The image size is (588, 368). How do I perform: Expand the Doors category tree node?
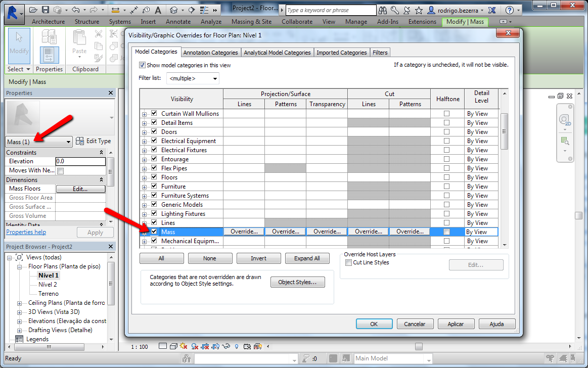tap(145, 132)
